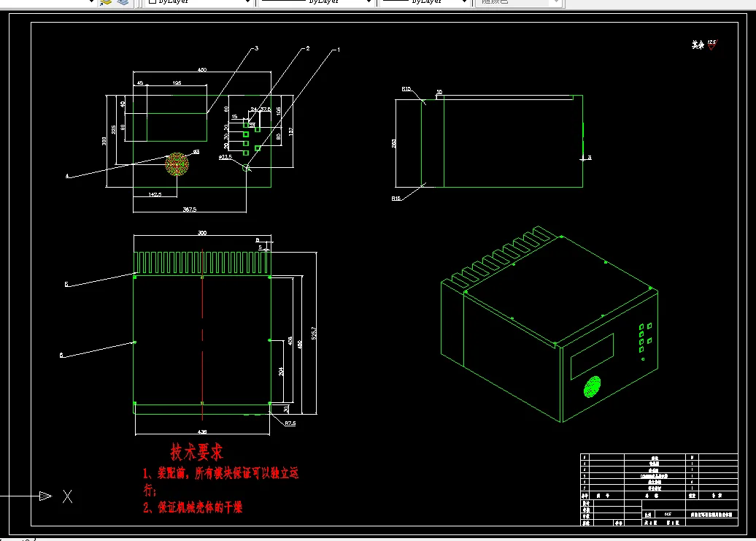This screenshot has width=756, height=541.
Task: Select the solid green speaker grille on isometric view
Action: (x=592, y=387)
